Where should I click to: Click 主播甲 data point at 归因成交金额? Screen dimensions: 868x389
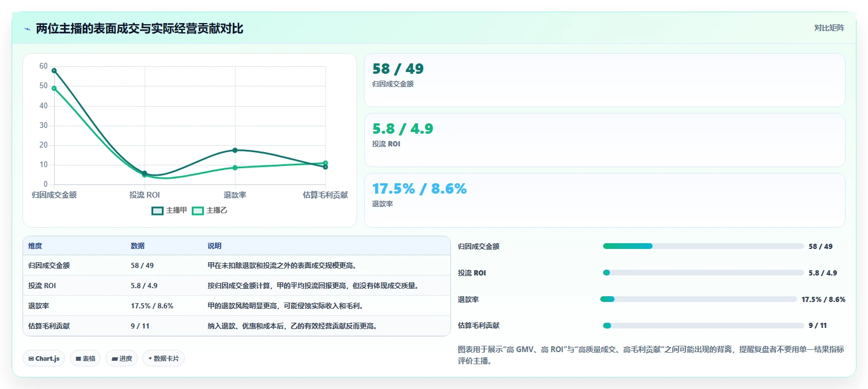pos(54,70)
